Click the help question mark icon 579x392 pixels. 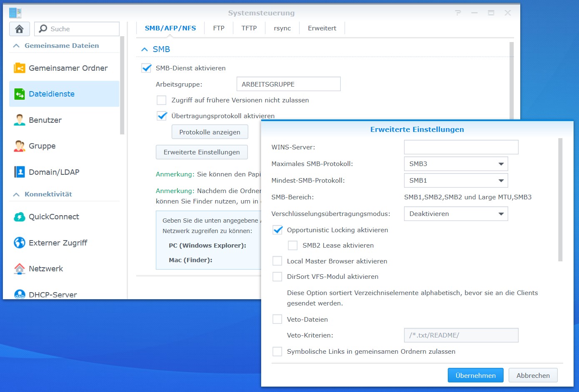click(x=458, y=13)
